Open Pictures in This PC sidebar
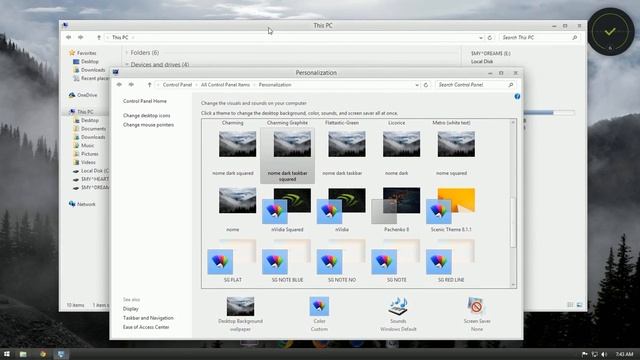The image size is (640, 360). [x=86, y=154]
